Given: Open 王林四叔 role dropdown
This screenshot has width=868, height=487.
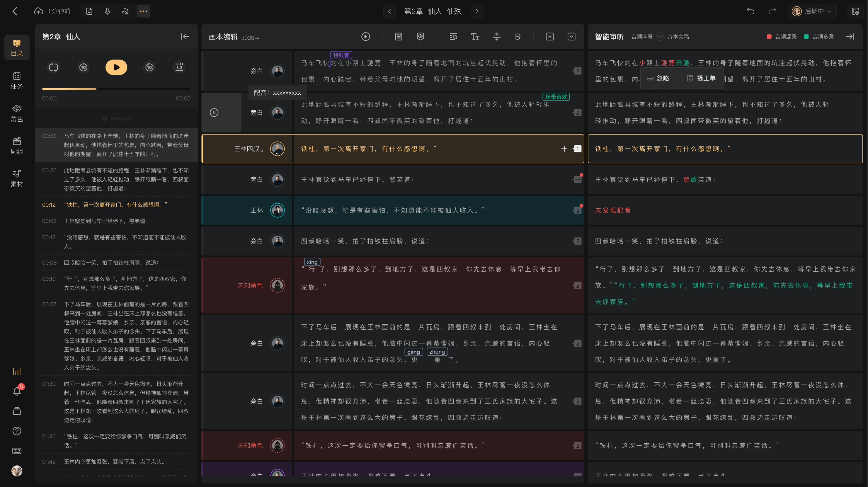Looking at the screenshot, I should pos(249,149).
